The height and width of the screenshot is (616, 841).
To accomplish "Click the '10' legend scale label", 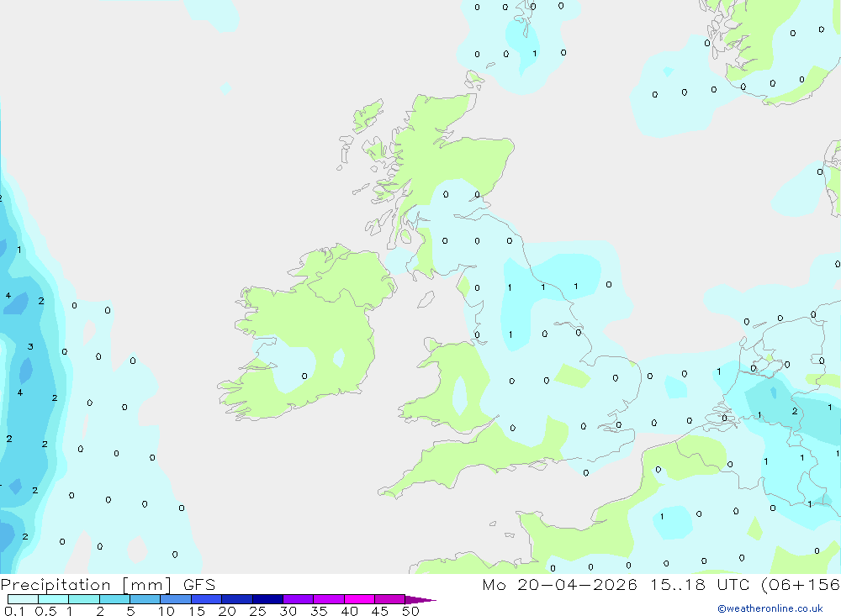I will 167,611.
